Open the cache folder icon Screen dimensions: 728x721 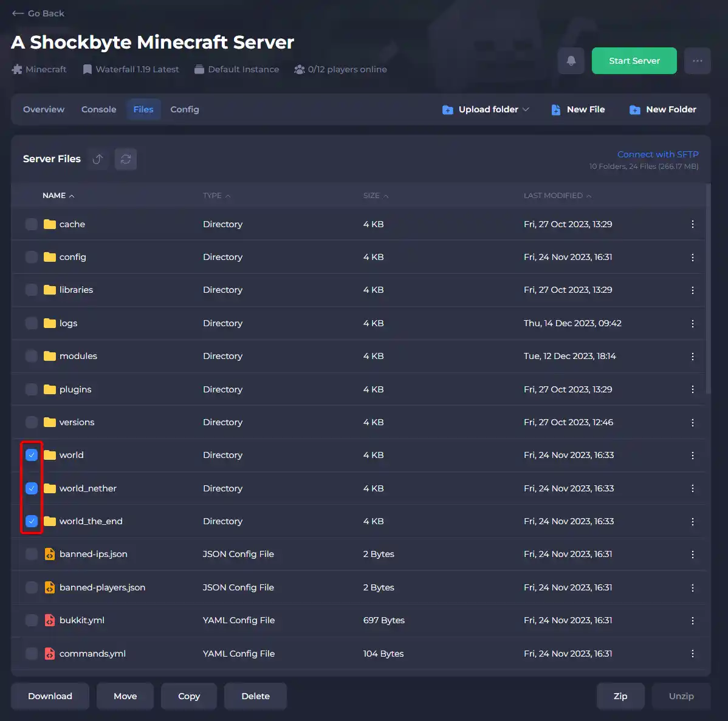coord(50,224)
